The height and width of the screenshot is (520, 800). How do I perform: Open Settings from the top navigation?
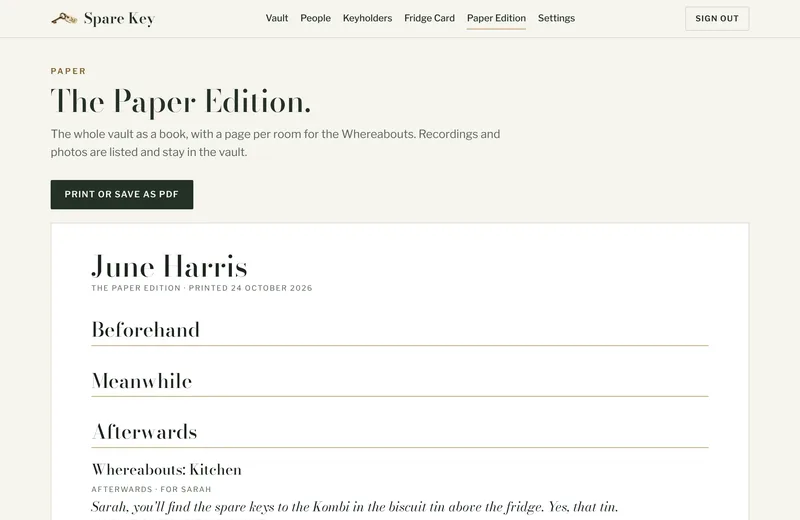click(556, 18)
